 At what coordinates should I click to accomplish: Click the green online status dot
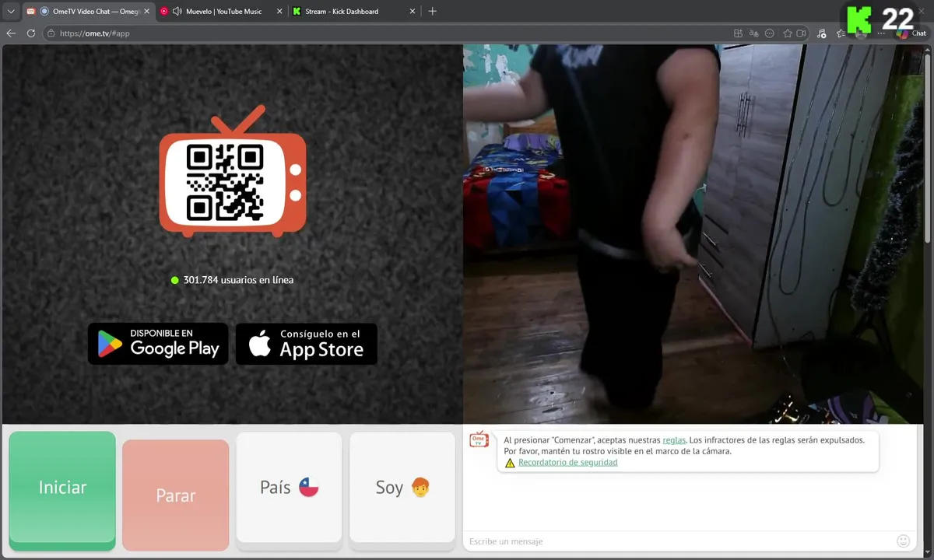click(x=175, y=280)
